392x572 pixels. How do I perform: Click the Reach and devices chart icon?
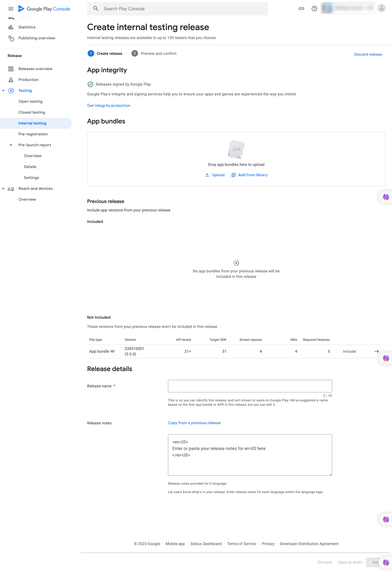coord(11,189)
